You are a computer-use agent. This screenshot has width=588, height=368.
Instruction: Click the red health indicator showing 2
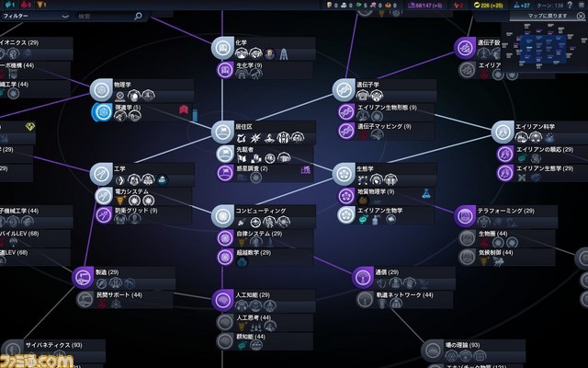458,6
